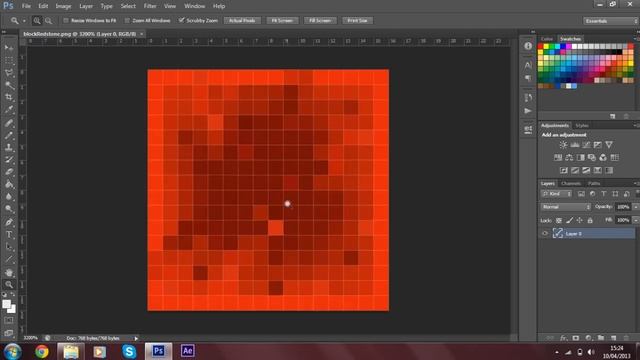Click the Print Size button
The image size is (640, 360).
[358, 20]
